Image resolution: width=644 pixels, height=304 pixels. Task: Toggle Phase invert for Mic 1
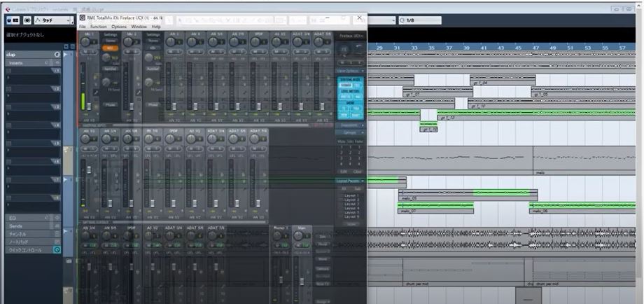[x=110, y=105]
